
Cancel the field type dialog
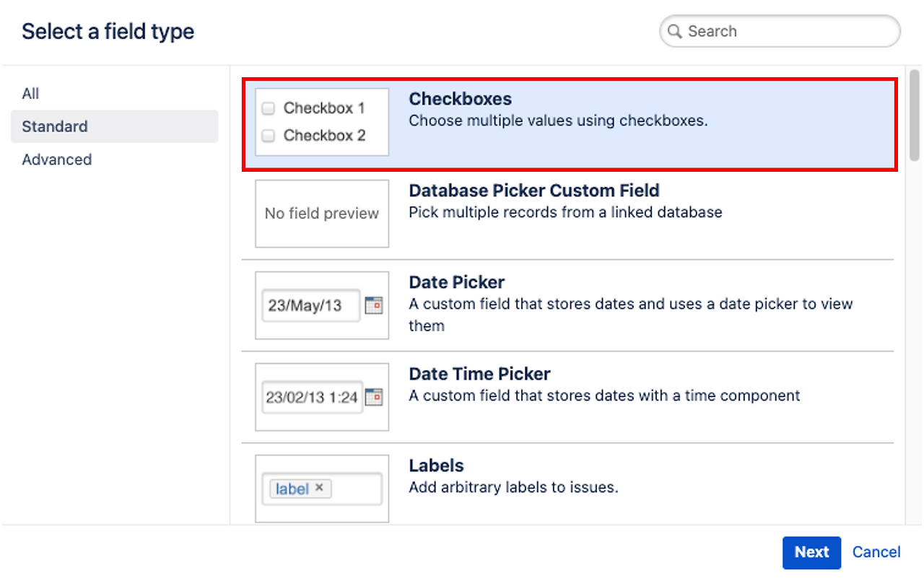tap(876, 552)
